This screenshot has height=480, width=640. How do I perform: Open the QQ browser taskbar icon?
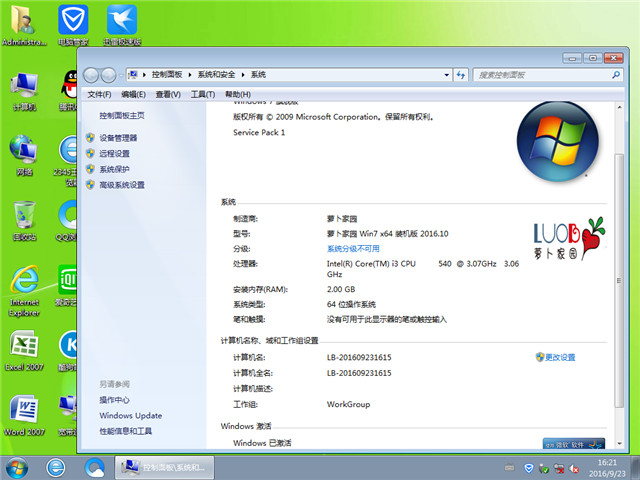(x=95, y=468)
